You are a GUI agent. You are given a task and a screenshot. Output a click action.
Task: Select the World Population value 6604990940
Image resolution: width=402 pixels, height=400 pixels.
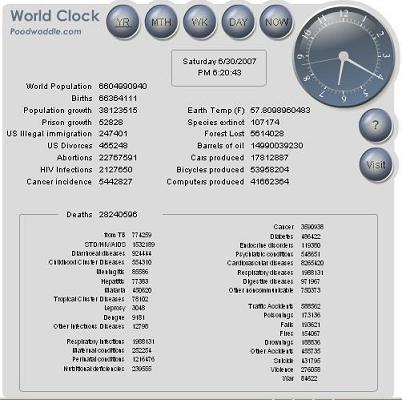pyautogui.click(x=123, y=86)
